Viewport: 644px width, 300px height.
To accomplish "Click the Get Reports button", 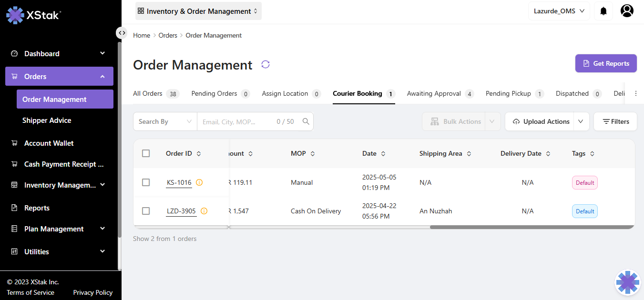I will click(606, 63).
